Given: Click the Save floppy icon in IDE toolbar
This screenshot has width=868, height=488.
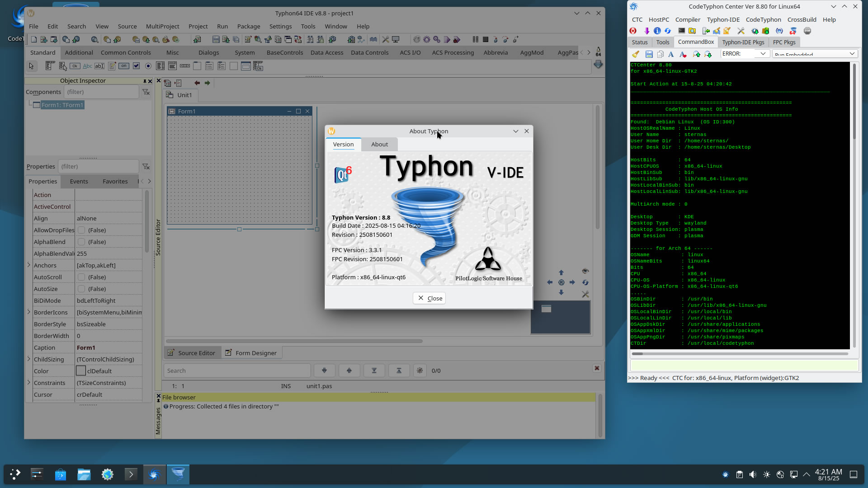Looking at the screenshot, I should tap(216, 40).
